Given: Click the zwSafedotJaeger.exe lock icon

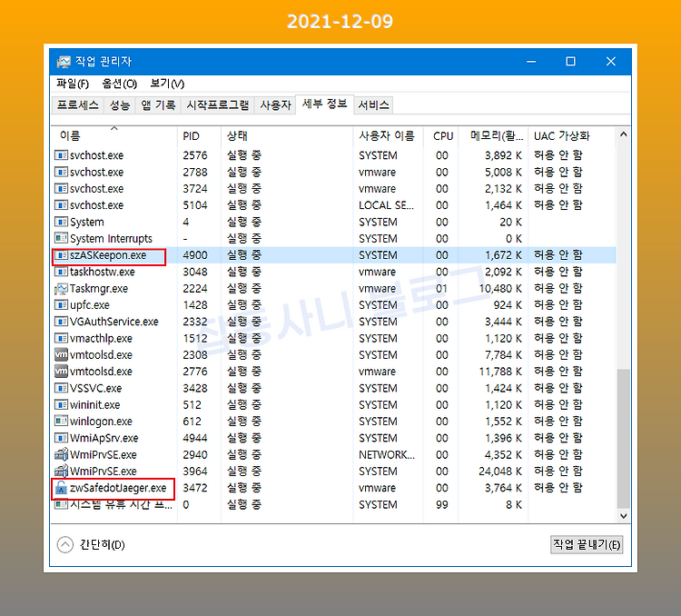Looking at the screenshot, I should click(x=61, y=488).
